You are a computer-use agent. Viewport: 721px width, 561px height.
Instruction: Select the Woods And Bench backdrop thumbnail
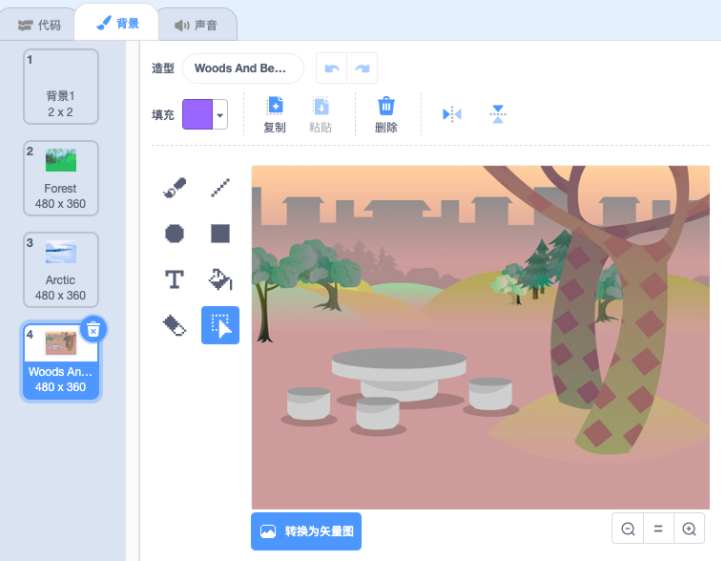(x=61, y=361)
